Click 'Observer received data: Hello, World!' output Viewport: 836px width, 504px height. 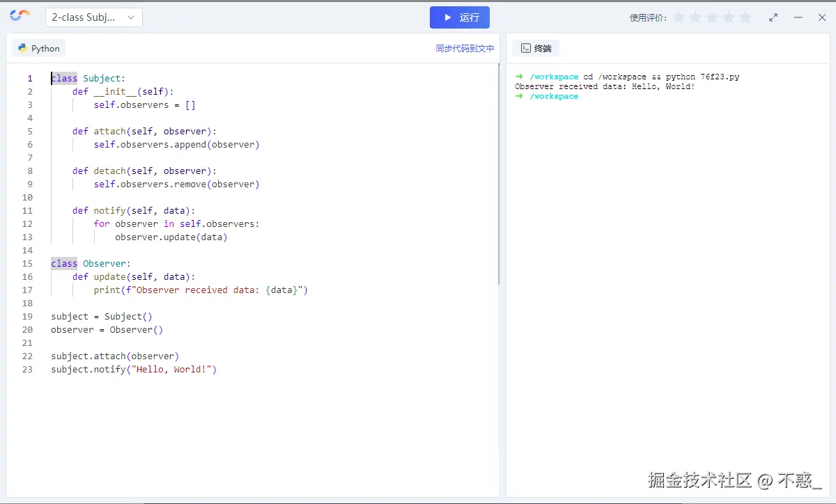(605, 86)
